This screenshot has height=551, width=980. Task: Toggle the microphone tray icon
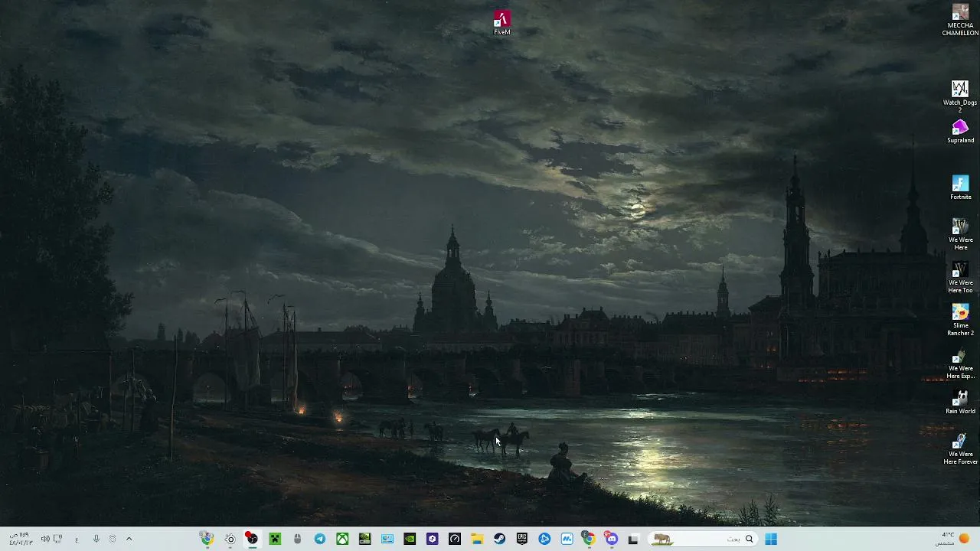pyautogui.click(x=96, y=539)
